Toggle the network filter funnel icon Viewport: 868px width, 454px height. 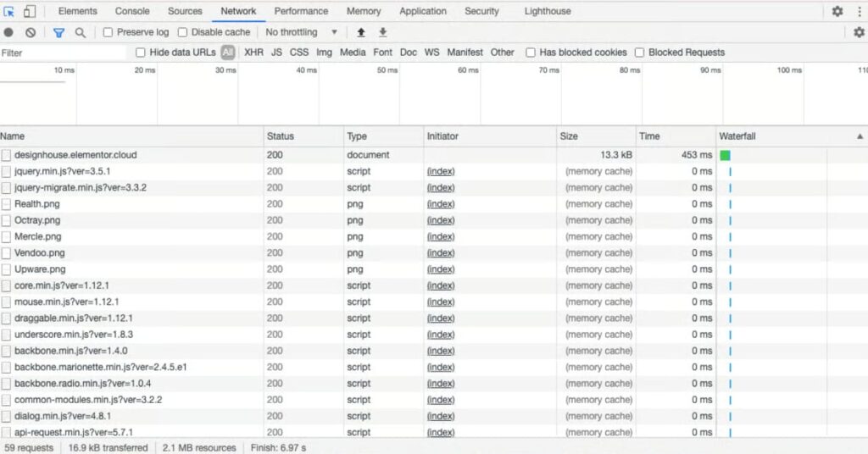pos(58,32)
